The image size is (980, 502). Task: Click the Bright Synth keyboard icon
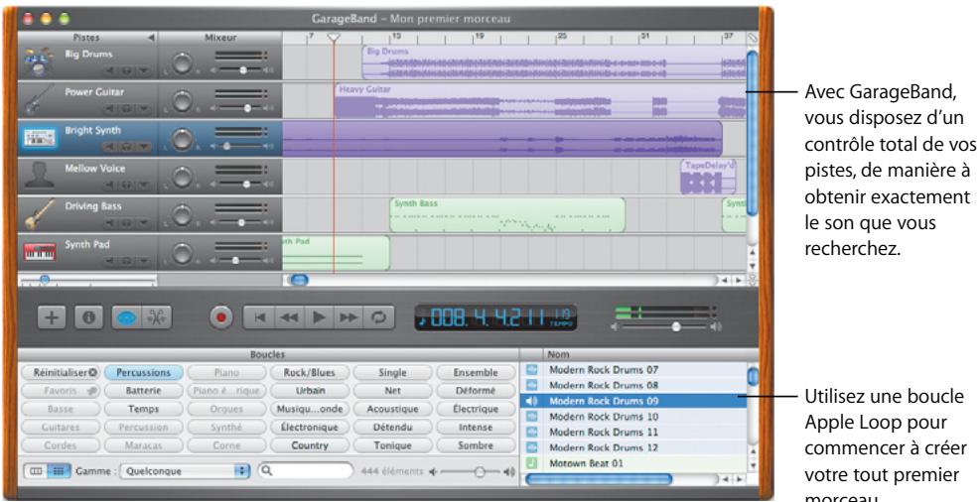point(38,138)
